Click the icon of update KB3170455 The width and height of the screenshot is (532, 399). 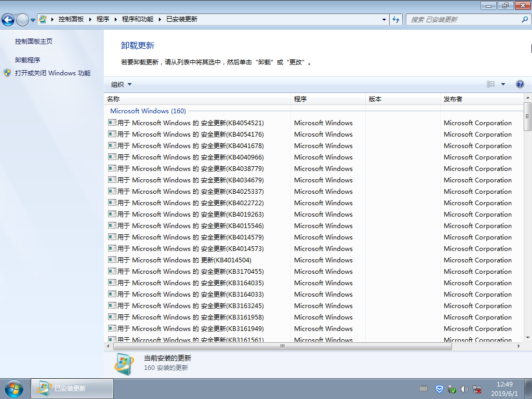[x=112, y=271]
